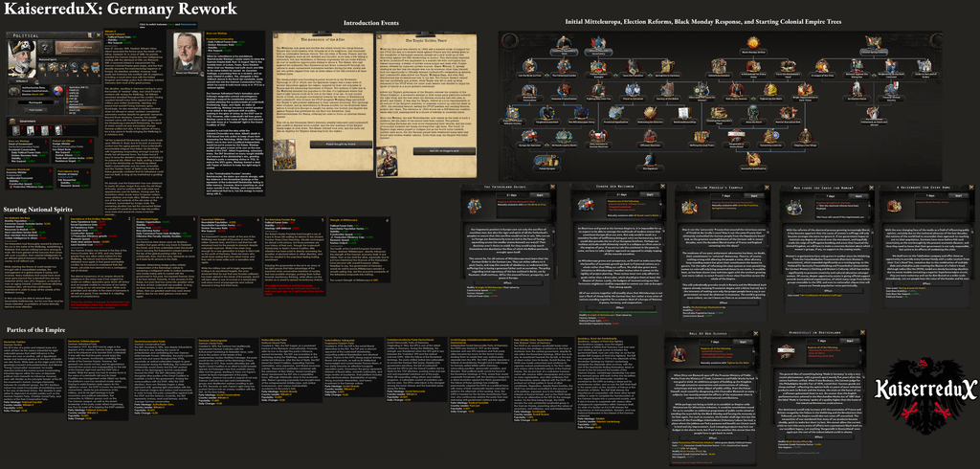Pick the Secrecy of the Ballot focus icon
The image size is (980, 469).
point(667,89)
